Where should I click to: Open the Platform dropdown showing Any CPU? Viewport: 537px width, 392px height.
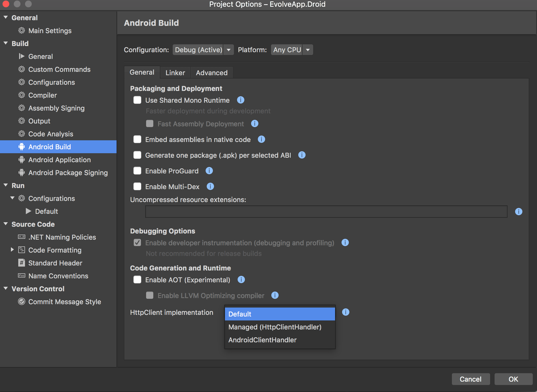click(292, 50)
